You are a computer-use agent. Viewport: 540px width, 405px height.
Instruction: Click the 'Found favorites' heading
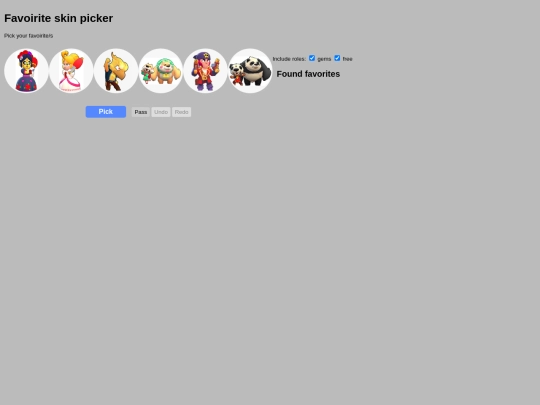click(x=308, y=74)
